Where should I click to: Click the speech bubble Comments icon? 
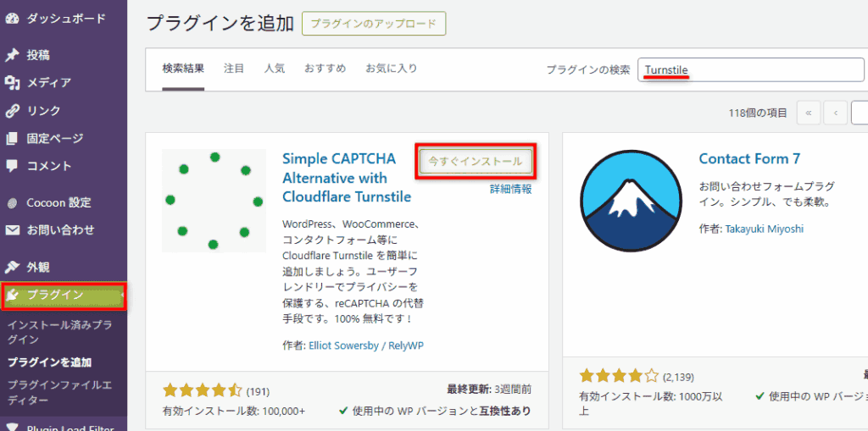pos(12,166)
